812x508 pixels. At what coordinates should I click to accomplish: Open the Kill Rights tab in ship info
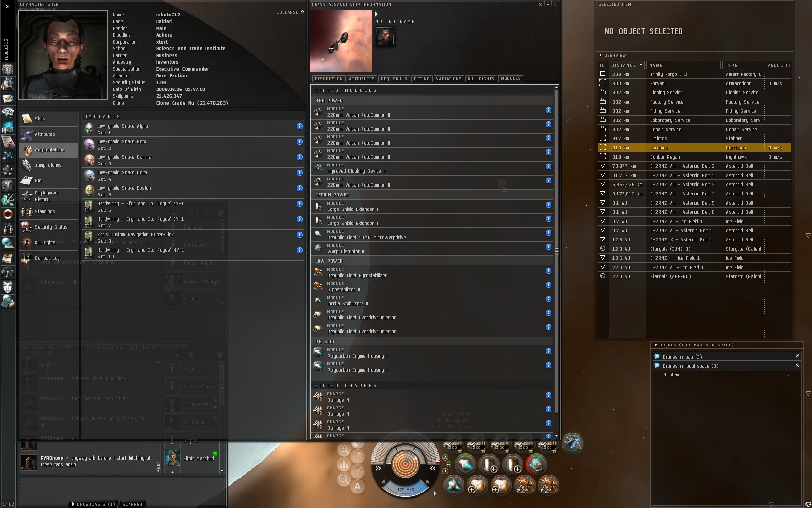(481, 79)
